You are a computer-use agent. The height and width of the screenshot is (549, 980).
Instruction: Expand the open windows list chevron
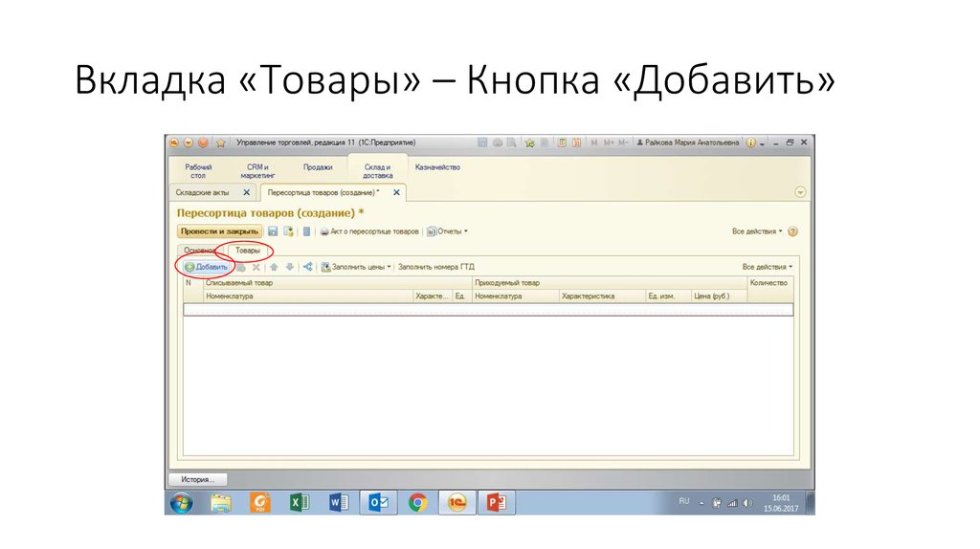[x=801, y=192]
